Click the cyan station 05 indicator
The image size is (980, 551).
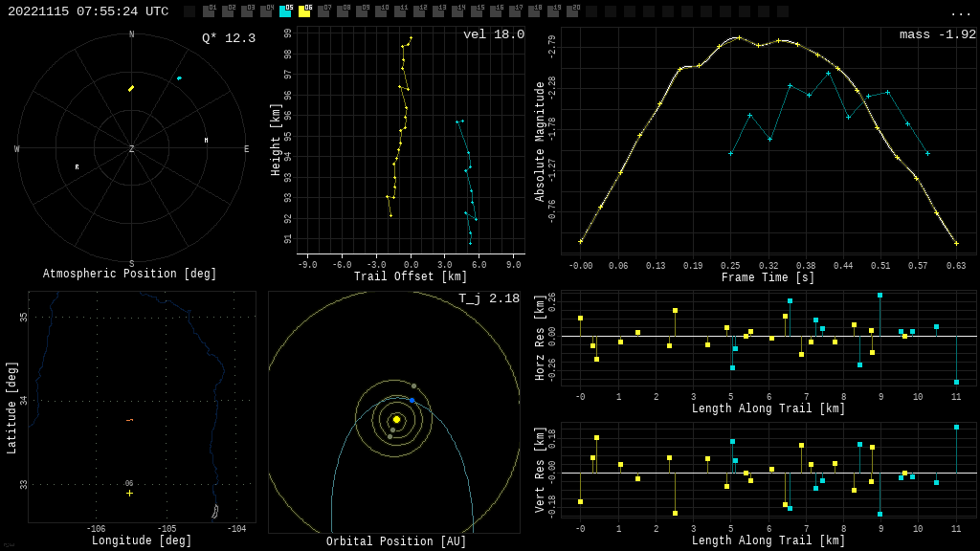285,11
